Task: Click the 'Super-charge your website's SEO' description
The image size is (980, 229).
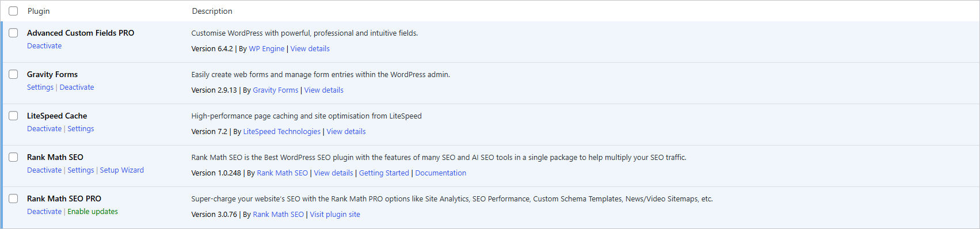Action: click(x=452, y=199)
